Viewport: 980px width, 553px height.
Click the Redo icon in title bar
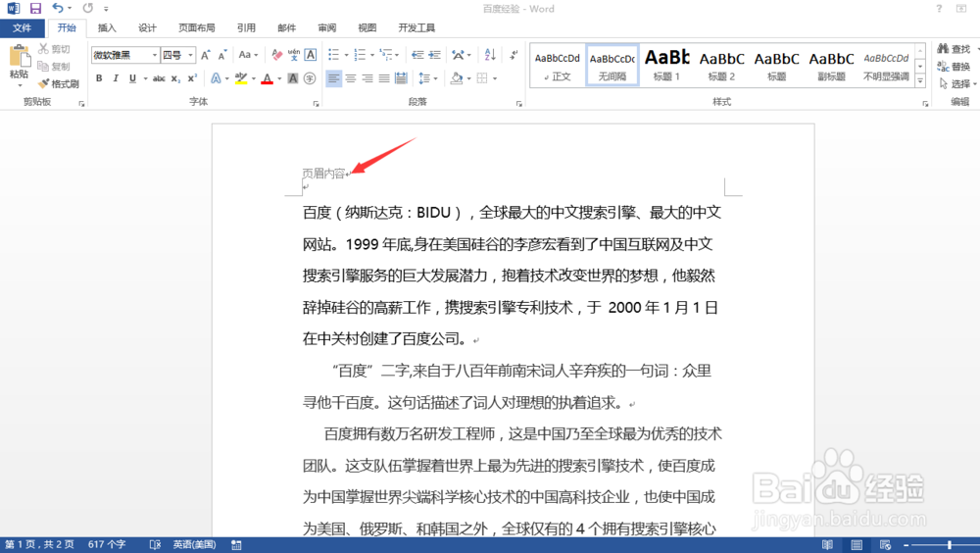[88, 8]
